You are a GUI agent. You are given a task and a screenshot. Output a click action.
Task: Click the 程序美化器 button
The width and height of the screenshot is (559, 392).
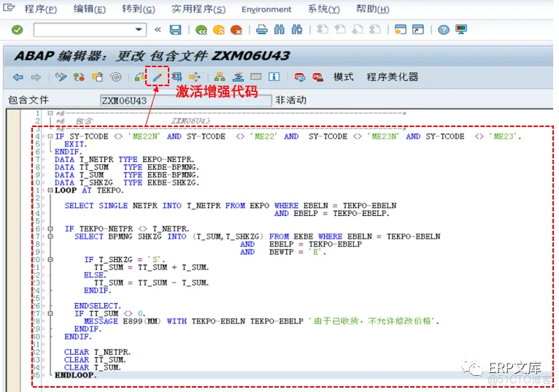[393, 77]
